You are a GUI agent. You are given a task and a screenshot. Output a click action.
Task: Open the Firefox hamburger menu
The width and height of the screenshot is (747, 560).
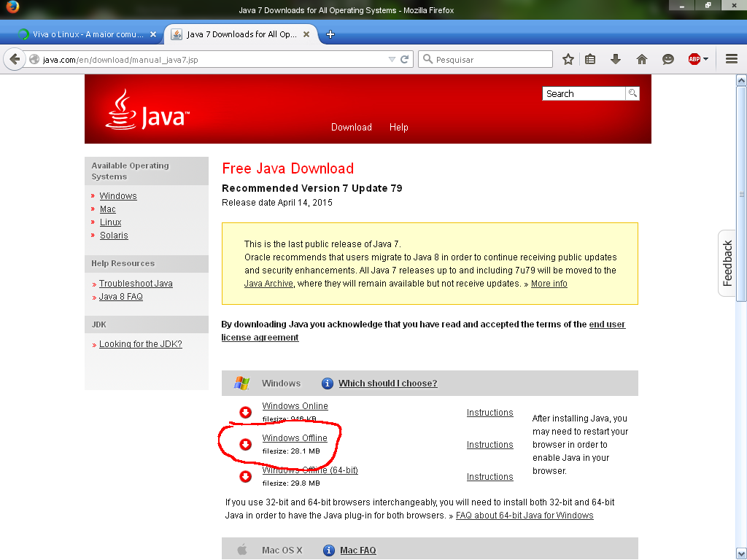732,59
